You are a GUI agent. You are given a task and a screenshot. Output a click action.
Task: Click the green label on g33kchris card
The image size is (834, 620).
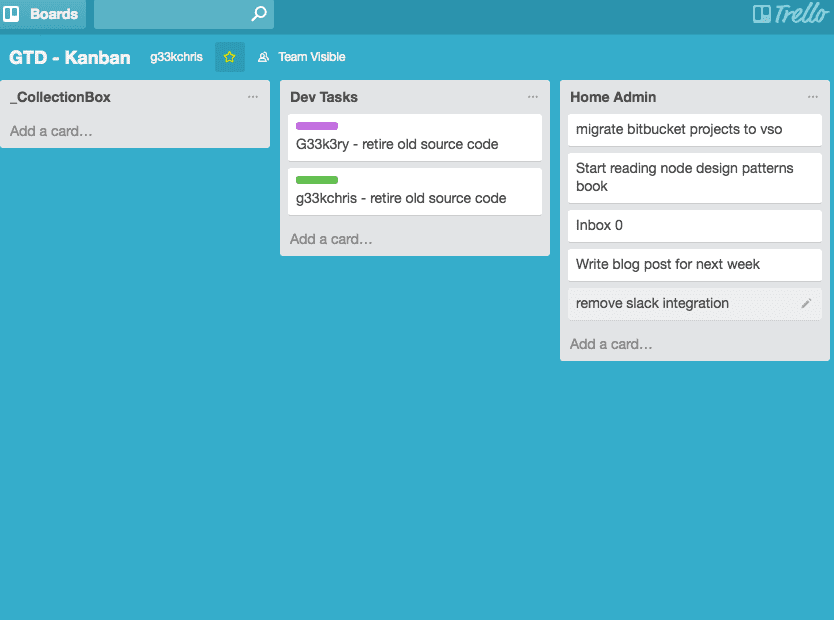tap(317, 180)
